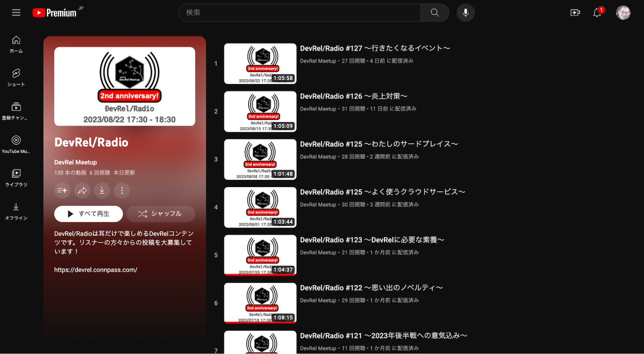
Task: Open title DevRel/Radio #127 ～行きたくなるイベント～
Action: click(375, 48)
